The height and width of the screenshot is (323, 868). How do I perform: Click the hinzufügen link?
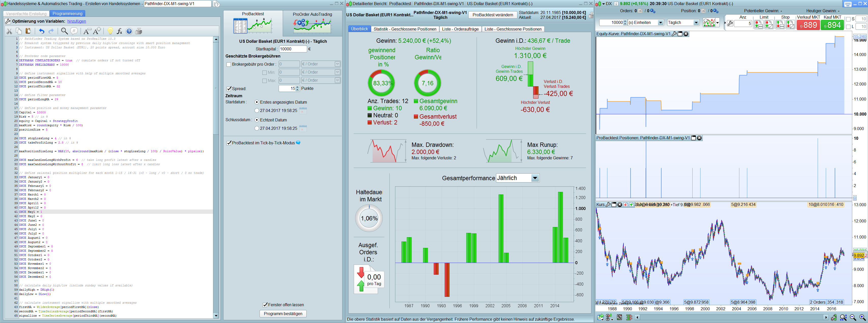[77, 21]
